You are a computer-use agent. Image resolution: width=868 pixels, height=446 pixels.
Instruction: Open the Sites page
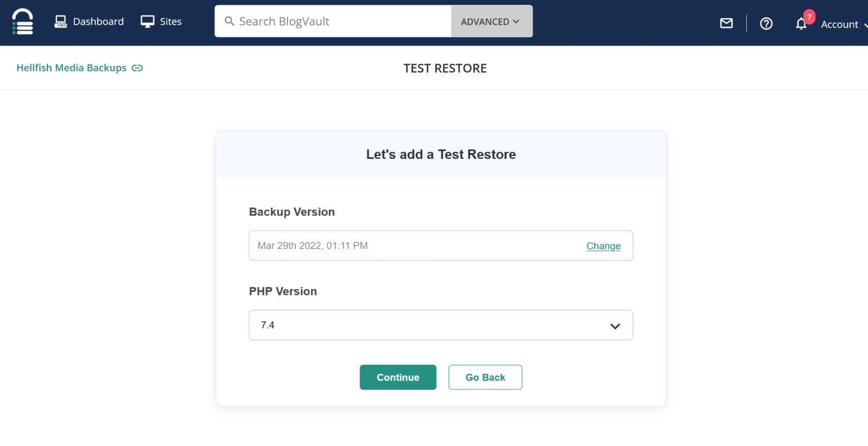pos(161,21)
